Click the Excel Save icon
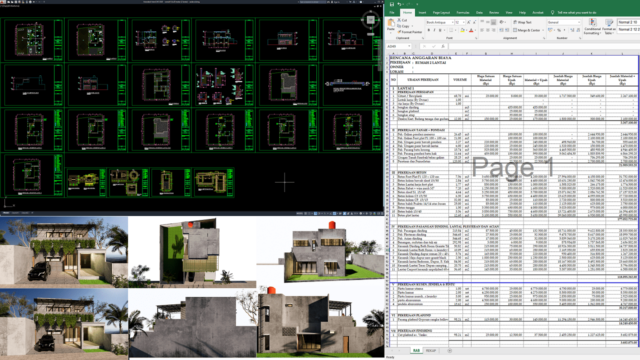Viewport: 640px width, 360px height. point(392,4)
